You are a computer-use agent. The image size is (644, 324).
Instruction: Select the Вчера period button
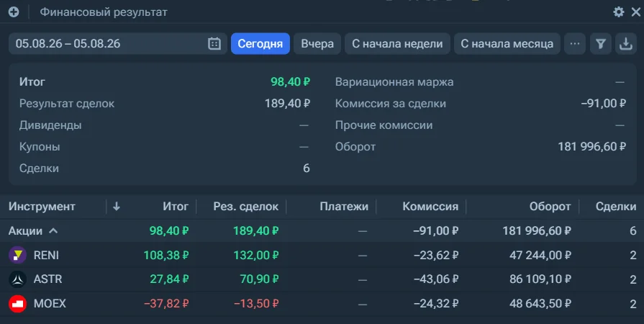coord(317,44)
